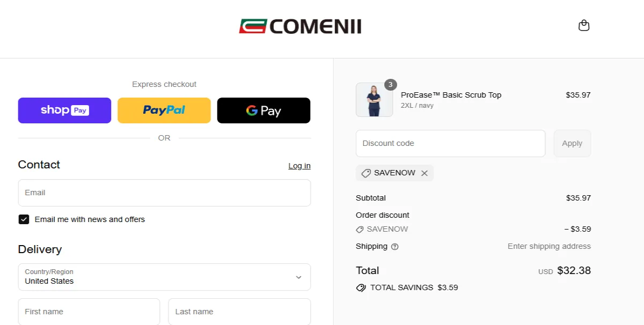The image size is (644, 325).
Task: Checkout with Shop Pay
Action: 64,110
